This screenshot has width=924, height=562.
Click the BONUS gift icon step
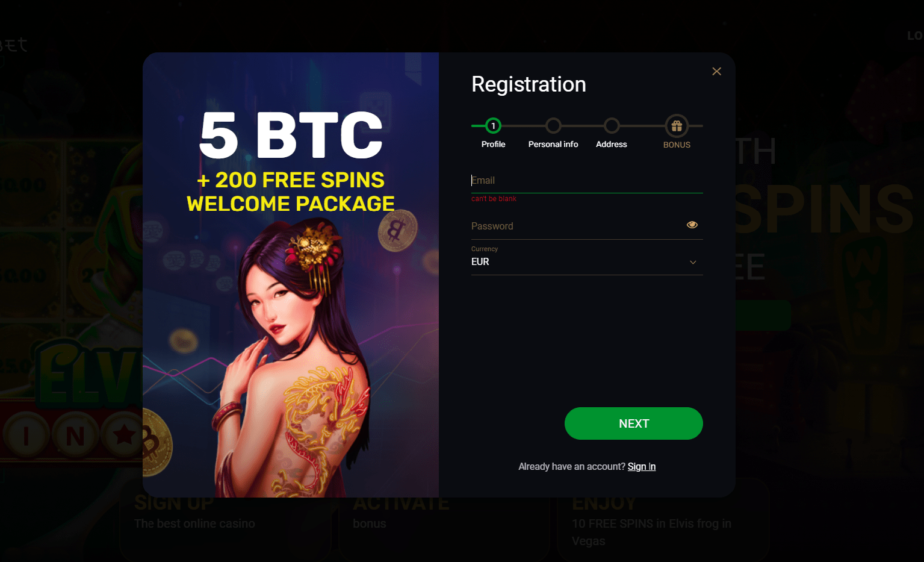click(x=677, y=126)
